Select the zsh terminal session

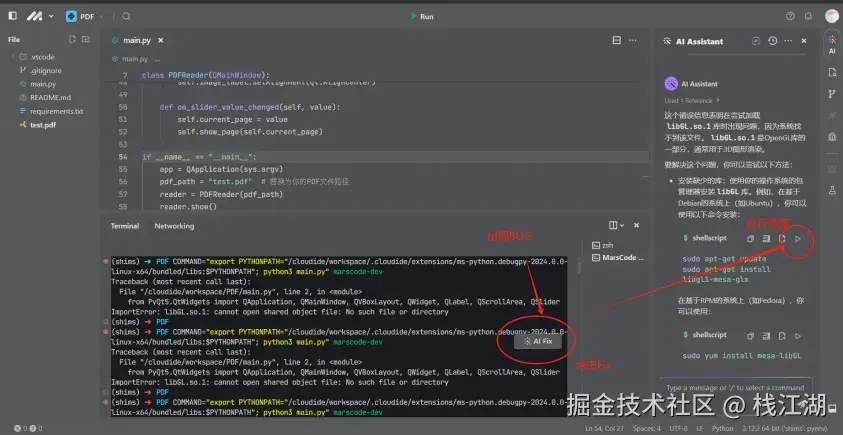[602, 245]
